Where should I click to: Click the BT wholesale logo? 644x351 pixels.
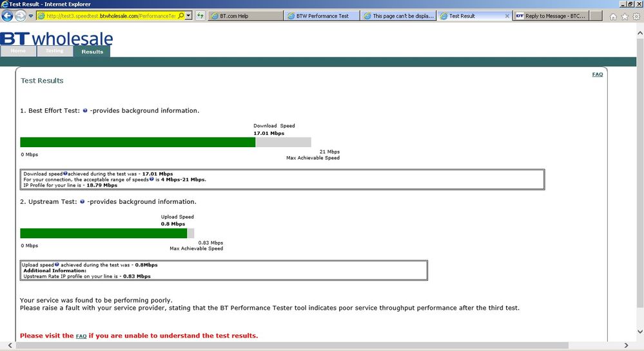pos(56,38)
